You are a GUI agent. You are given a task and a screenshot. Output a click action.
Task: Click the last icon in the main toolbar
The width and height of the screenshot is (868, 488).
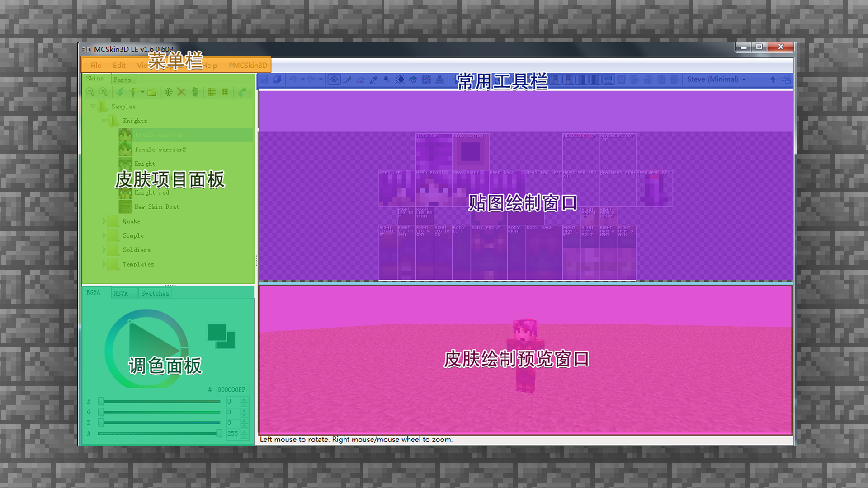pyautogui.click(x=786, y=80)
